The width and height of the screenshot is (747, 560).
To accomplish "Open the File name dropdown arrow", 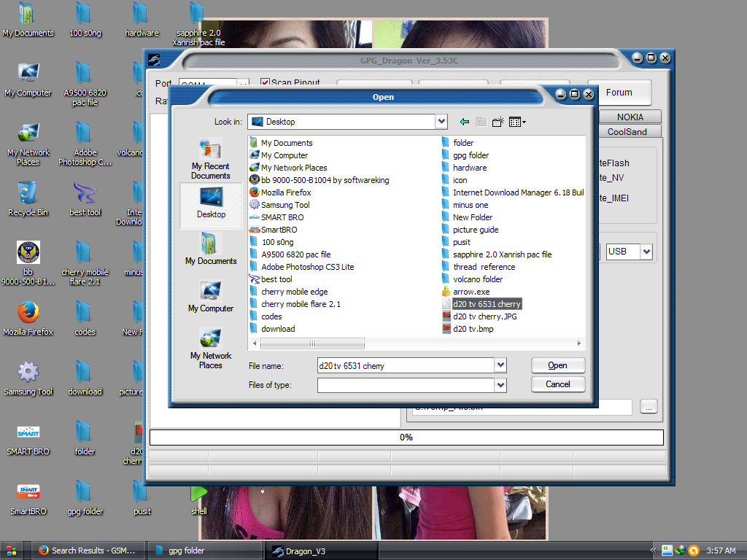I will [500, 365].
